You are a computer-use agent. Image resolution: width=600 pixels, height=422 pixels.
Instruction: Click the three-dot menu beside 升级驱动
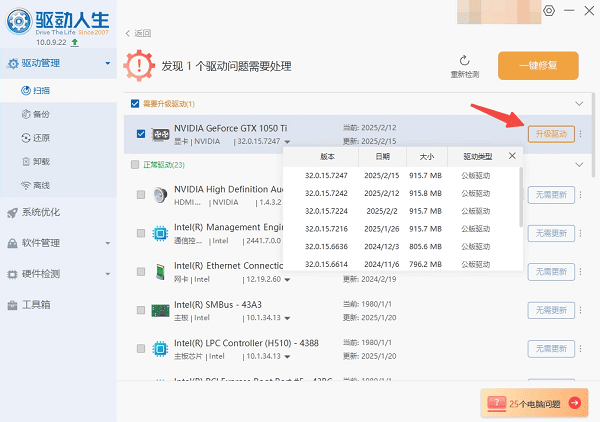coord(581,134)
